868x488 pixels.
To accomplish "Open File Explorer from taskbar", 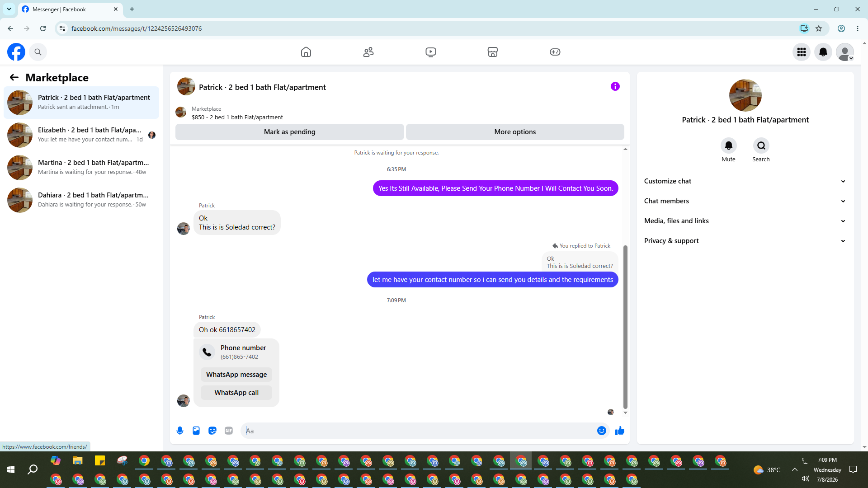I will coord(78,461).
